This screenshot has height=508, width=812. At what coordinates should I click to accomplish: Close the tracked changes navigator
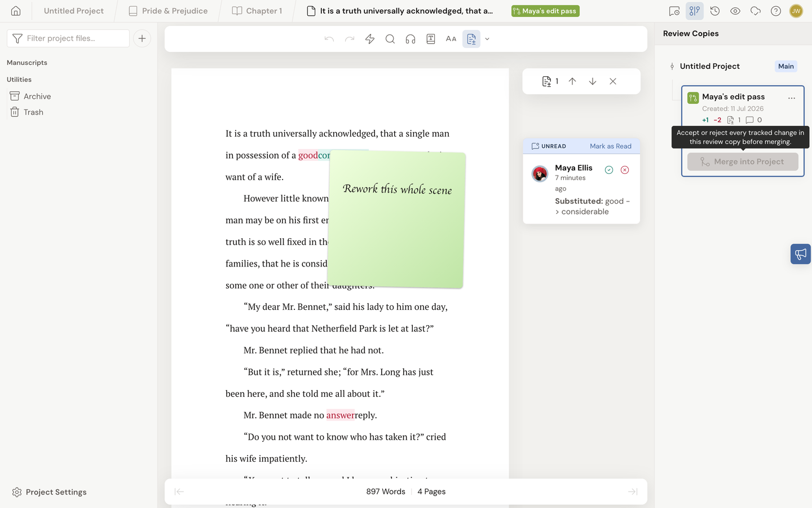(x=613, y=81)
